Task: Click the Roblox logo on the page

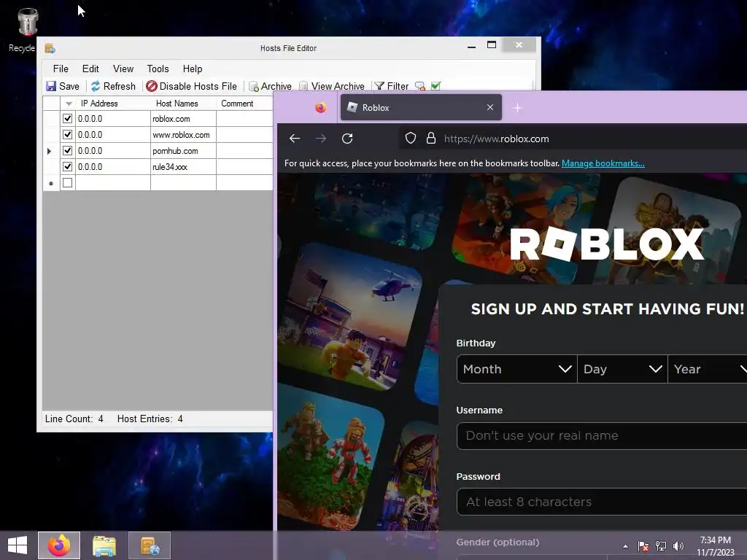Action: pos(606,244)
